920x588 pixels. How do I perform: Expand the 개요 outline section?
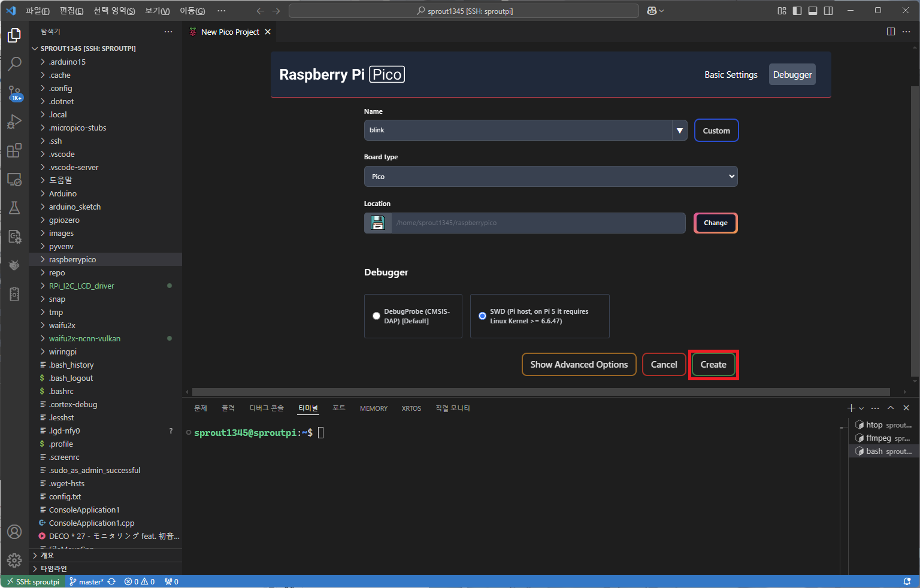point(105,556)
